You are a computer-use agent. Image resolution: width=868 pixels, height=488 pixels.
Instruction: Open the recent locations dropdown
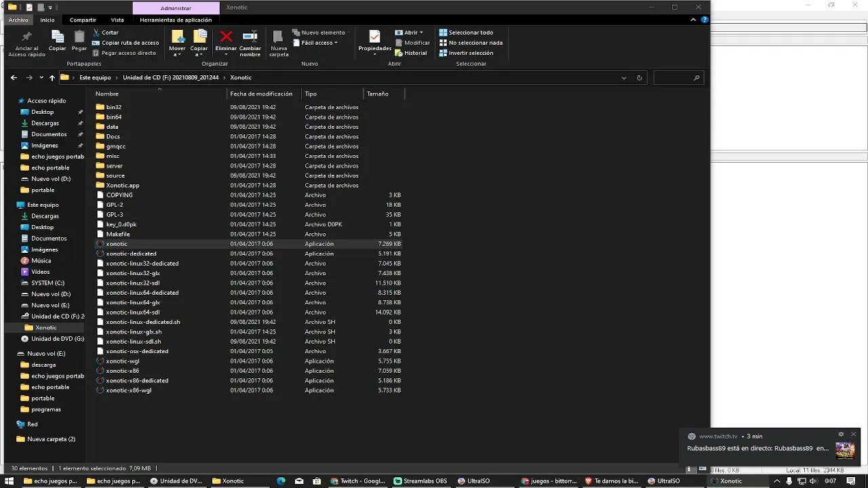[x=41, y=78]
